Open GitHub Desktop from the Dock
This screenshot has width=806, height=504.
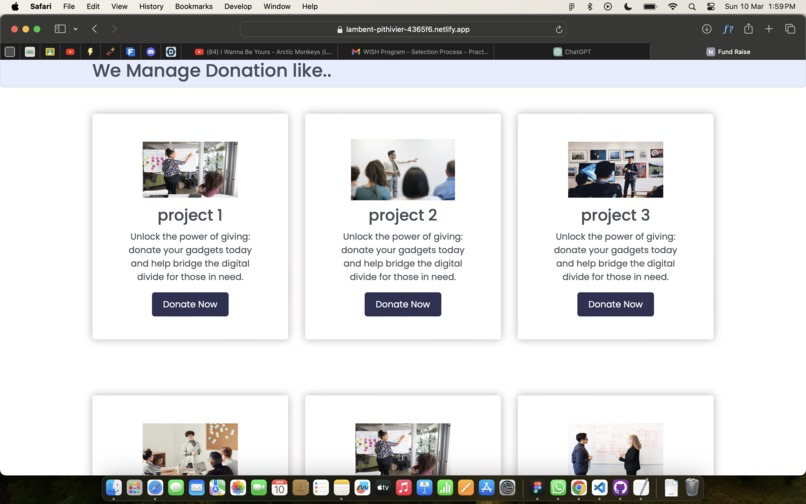pos(620,487)
